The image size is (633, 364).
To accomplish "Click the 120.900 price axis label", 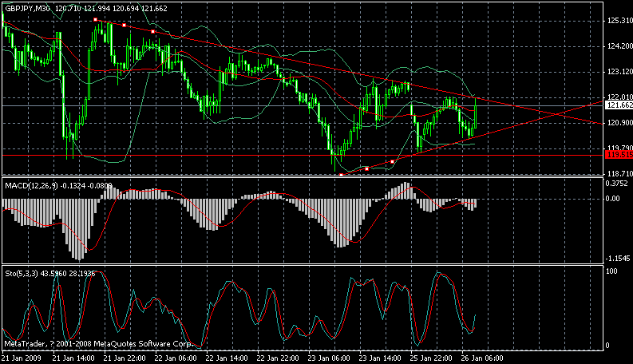I will point(619,123).
